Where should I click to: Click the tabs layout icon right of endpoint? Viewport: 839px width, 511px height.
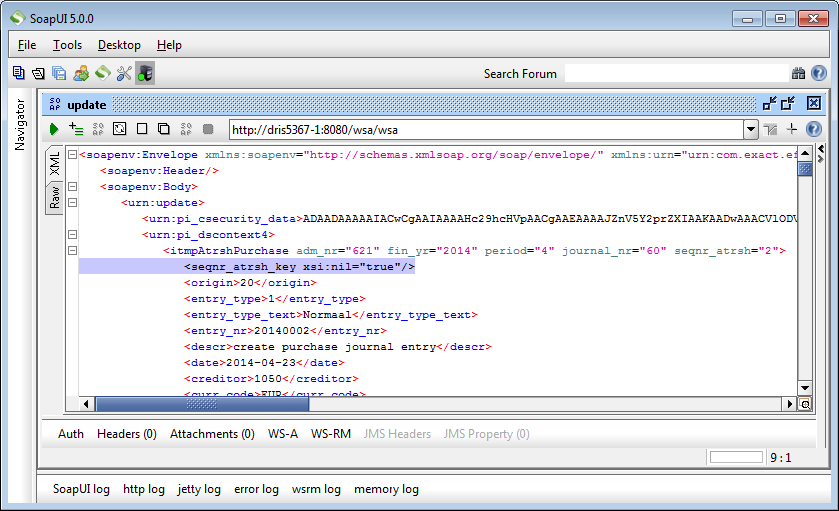770,129
